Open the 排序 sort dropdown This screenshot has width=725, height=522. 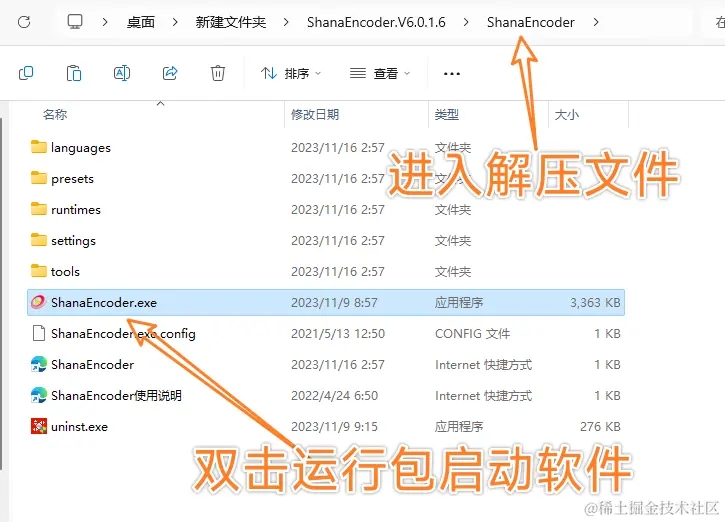point(291,74)
